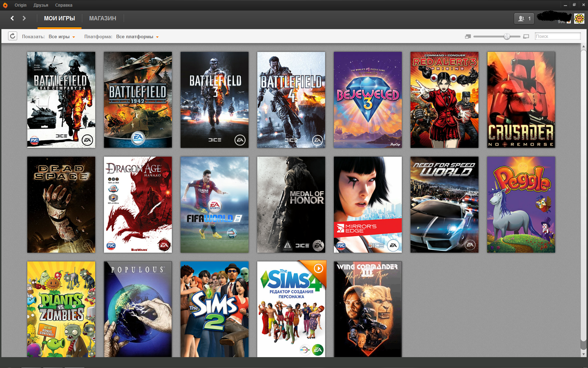Select FIFA World cover
588x368 pixels.
tap(215, 205)
